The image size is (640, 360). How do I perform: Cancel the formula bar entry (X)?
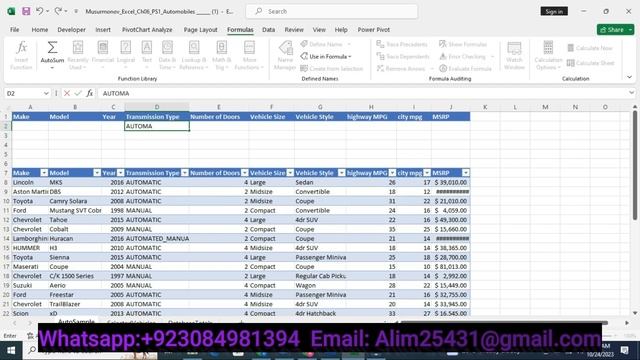[x=67, y=93]
